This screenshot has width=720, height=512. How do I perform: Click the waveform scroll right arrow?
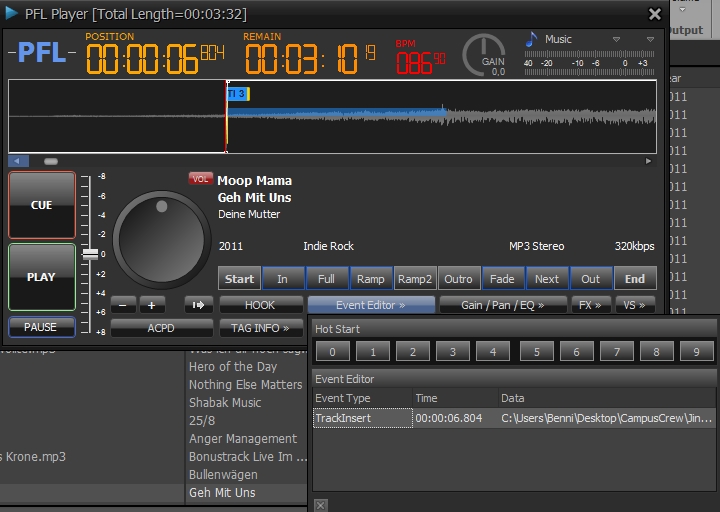(648, 161)
